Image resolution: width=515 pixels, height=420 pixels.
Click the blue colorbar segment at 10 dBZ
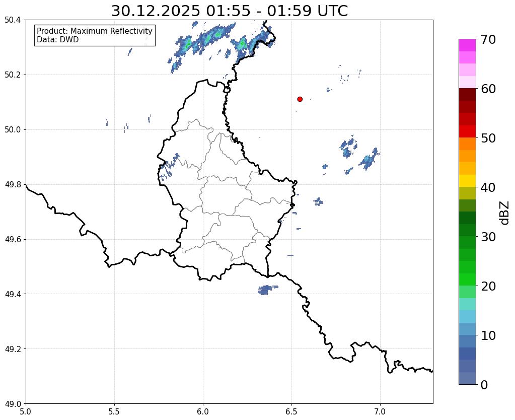(x=467, y=329)
